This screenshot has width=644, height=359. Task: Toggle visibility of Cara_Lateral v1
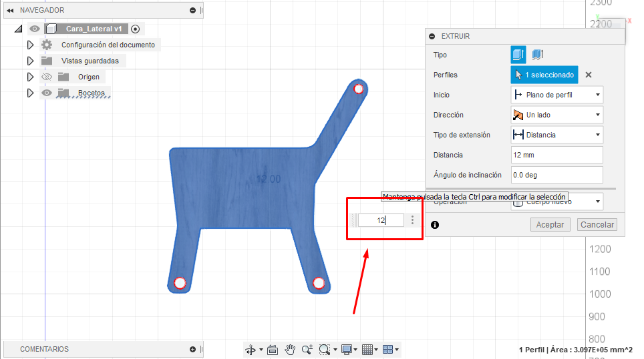pyautogui.click(x=35, y=29)
